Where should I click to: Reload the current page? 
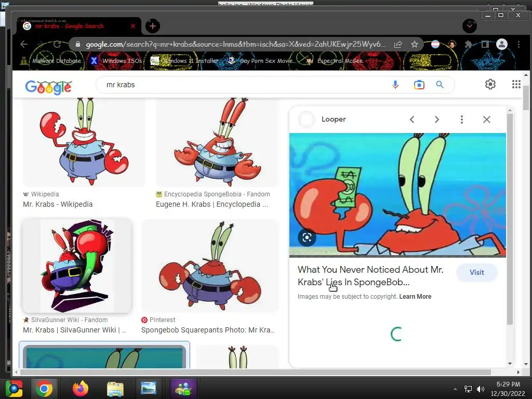coord(57,44)
